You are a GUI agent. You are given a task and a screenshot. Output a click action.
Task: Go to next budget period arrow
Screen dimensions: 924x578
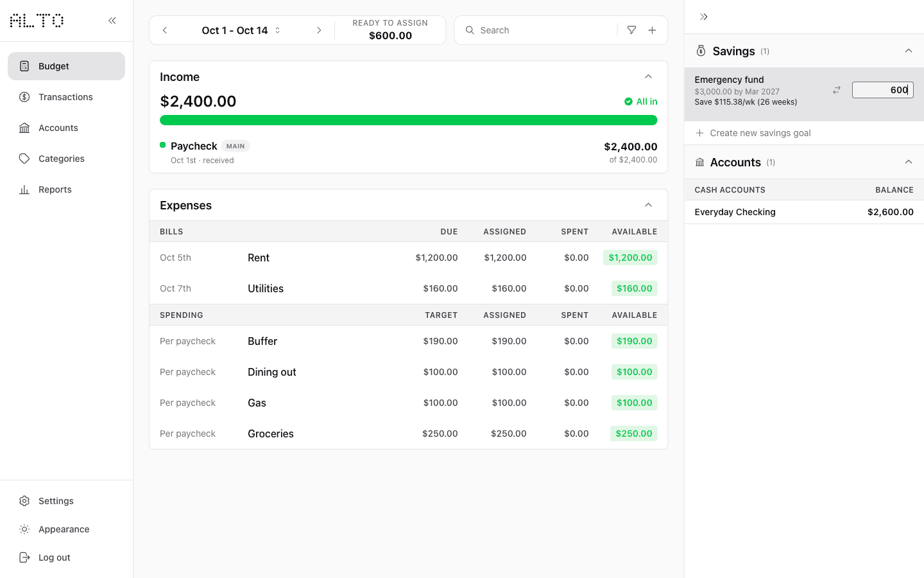pos(319,30)
